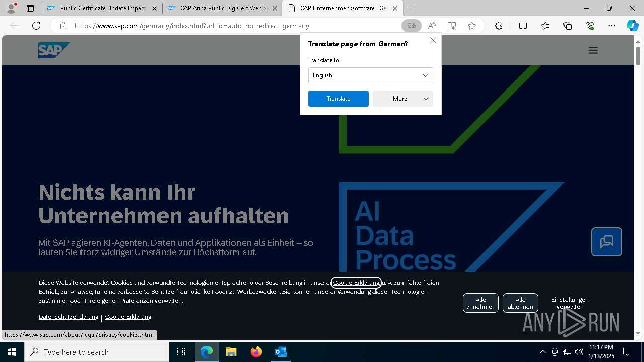Open File Explorer from taskbar
This screenshot has width=644, height=362.
click(231, 352)
